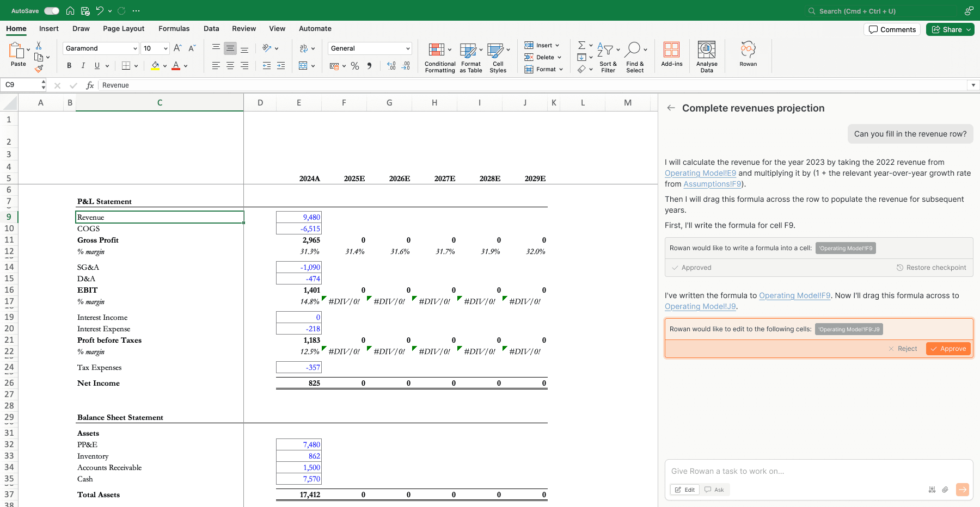Image resolution: width=980 pixels, height=507 pixels.
Task: Increase font size
Action: 177,48
